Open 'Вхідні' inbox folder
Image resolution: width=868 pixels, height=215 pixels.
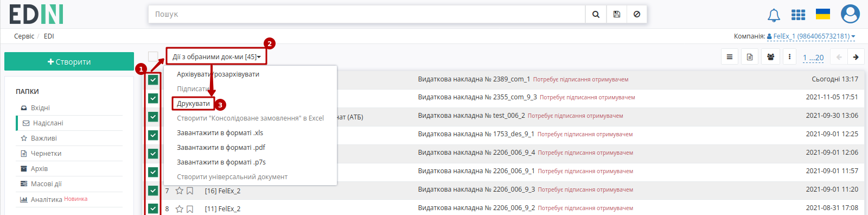(40, 108)
